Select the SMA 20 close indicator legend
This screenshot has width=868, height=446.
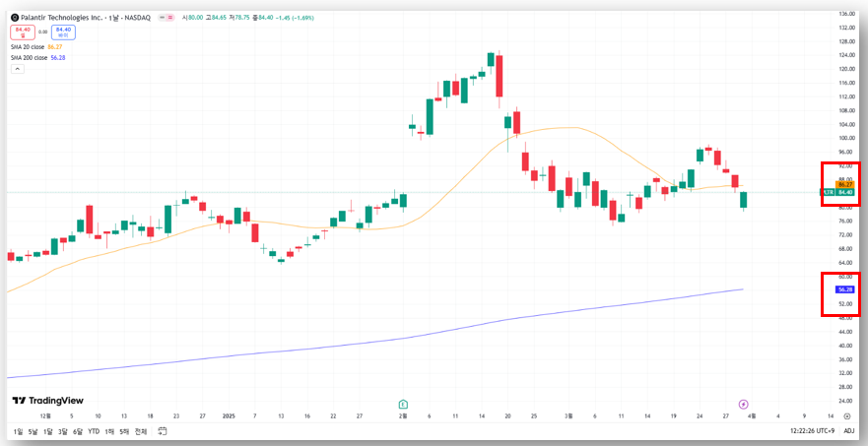click(x=29, y=47)
